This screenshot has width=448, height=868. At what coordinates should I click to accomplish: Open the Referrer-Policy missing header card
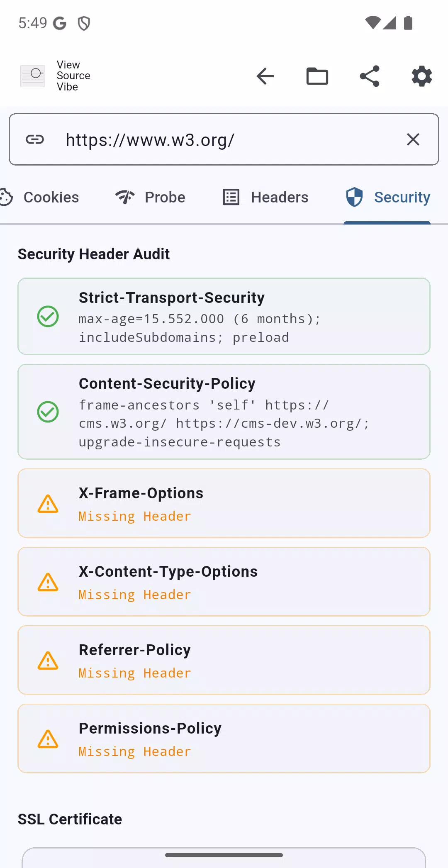224,660
